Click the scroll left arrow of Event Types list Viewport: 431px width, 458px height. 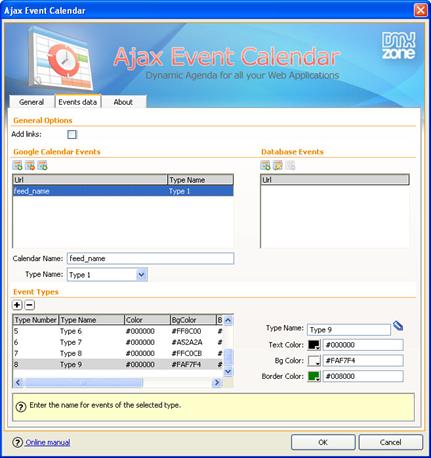click(18, 382)
